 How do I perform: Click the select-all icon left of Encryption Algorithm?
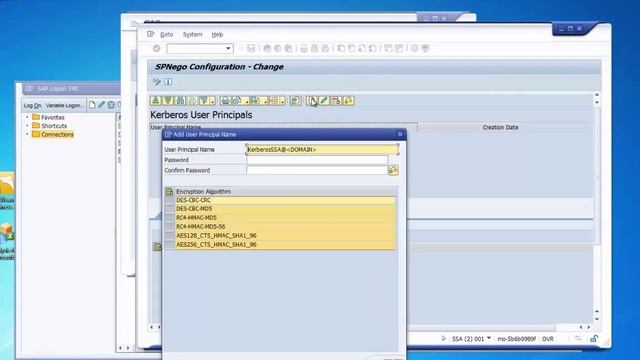pyautogui.click(x=169, y=191)
